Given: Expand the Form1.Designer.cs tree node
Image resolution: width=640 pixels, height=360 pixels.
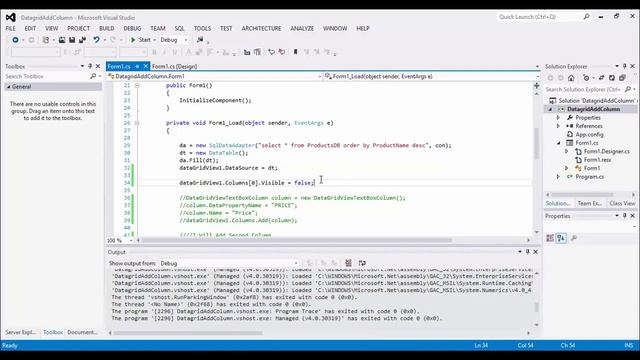Looking at the screenshot, I should point(567,151).
